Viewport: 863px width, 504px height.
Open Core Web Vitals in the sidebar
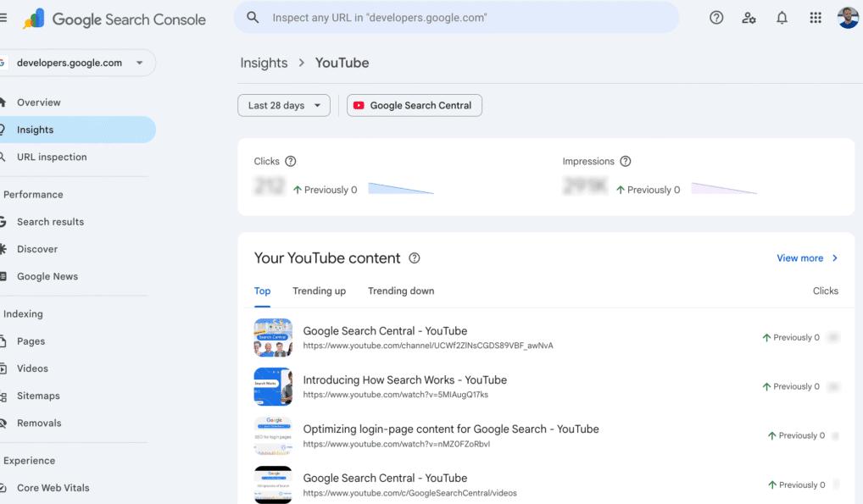pyautogui.click(x=53, y=488)
